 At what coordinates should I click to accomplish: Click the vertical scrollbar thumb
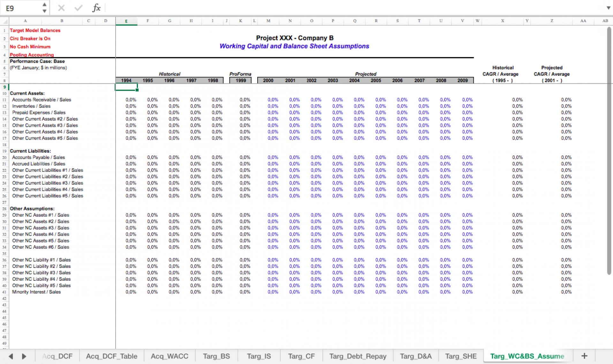tap(609, 150)
